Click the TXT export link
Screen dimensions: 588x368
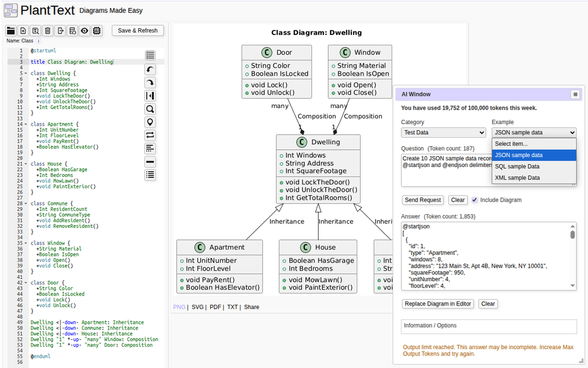(233, 307)
